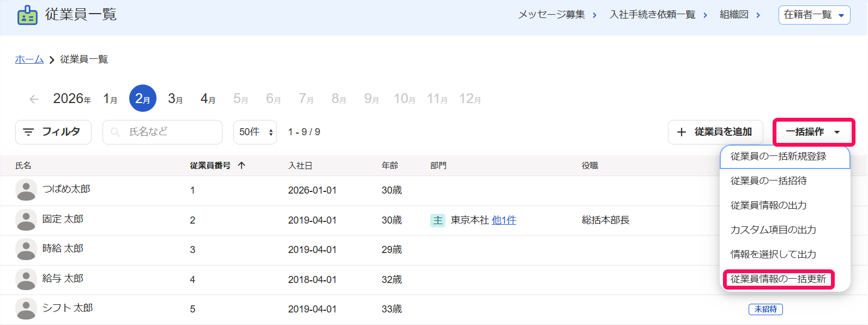
Task: Go to previous year with back arrow
Action: tap(34, 99)
